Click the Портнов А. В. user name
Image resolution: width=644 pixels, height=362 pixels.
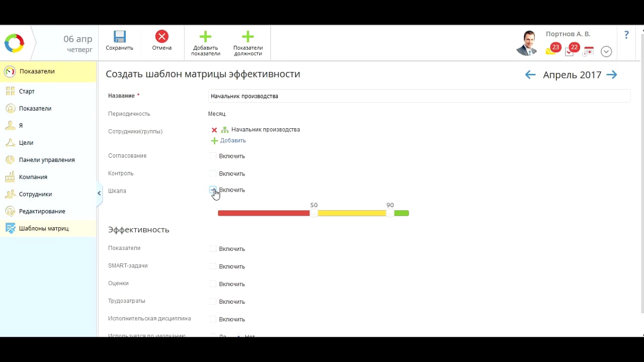[568, 34]
